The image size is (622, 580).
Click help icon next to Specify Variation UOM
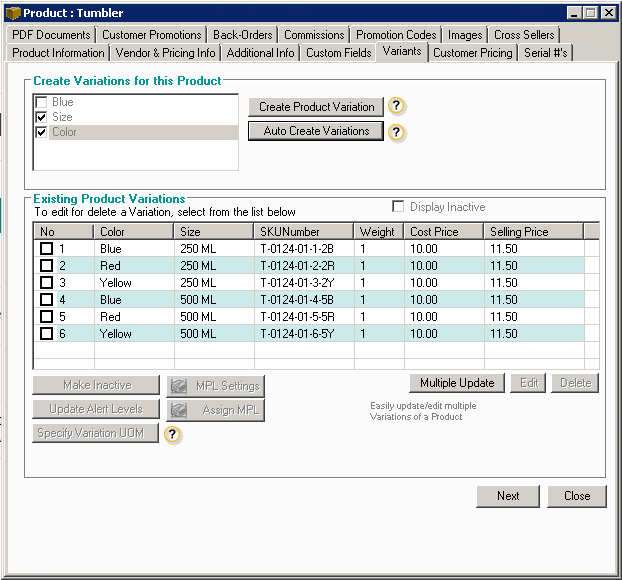coord(173,434)
